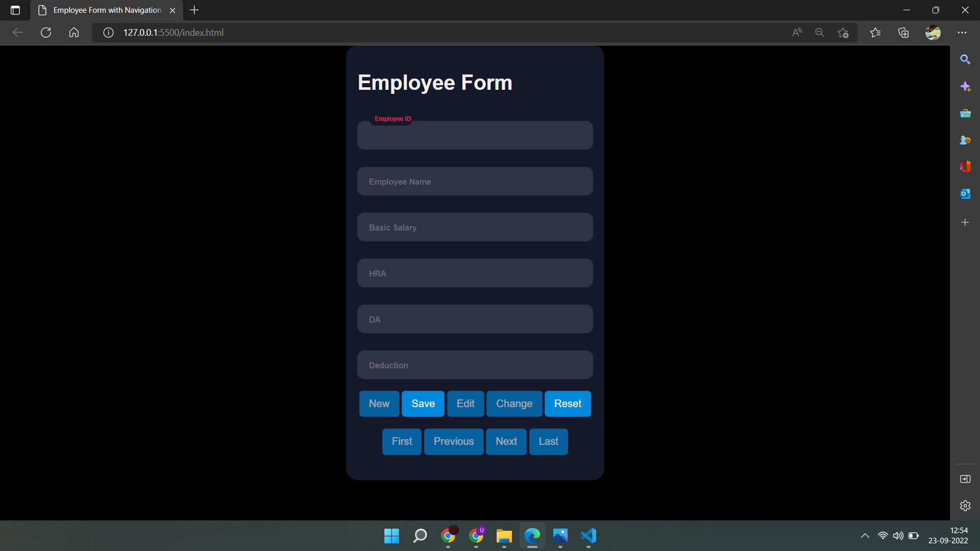
Task: Click inside the Employee Name field
Action: tap(474, 181)
